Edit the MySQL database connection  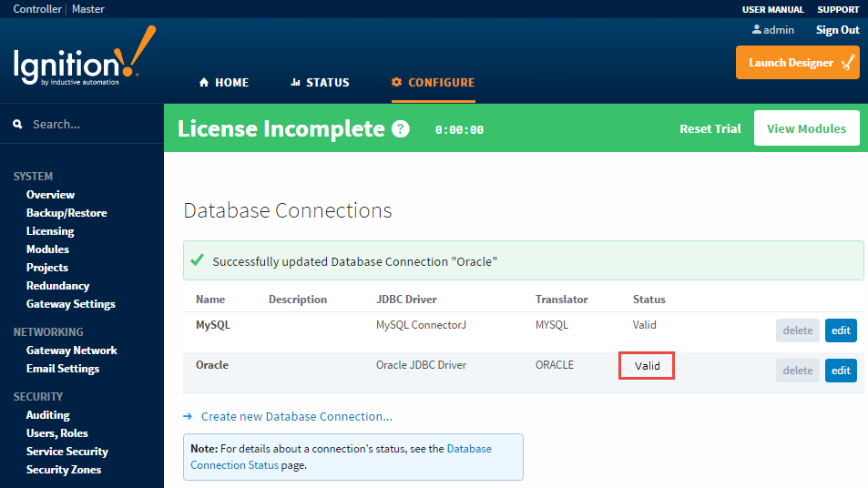[x=841, y=330]
